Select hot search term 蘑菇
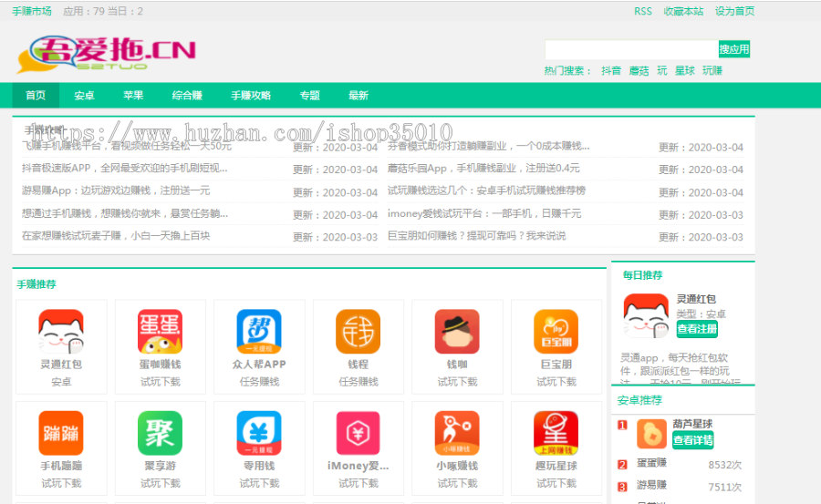821x504 pixels. click(639, 71)
